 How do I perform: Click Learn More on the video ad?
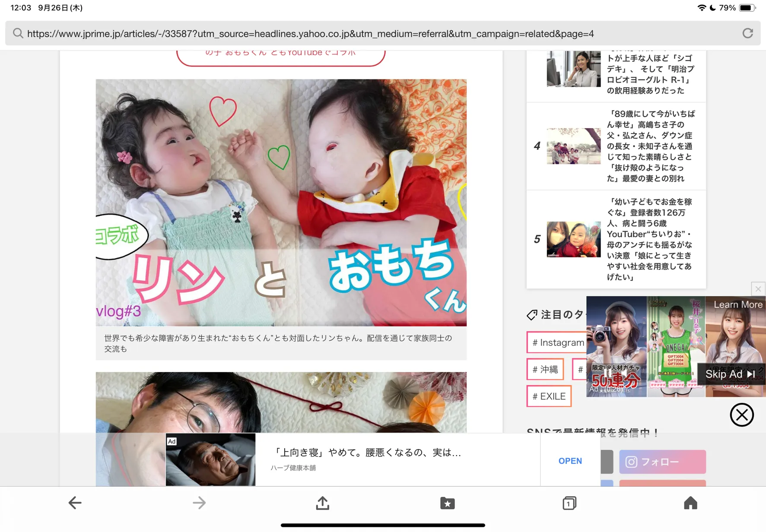[738, 304]
